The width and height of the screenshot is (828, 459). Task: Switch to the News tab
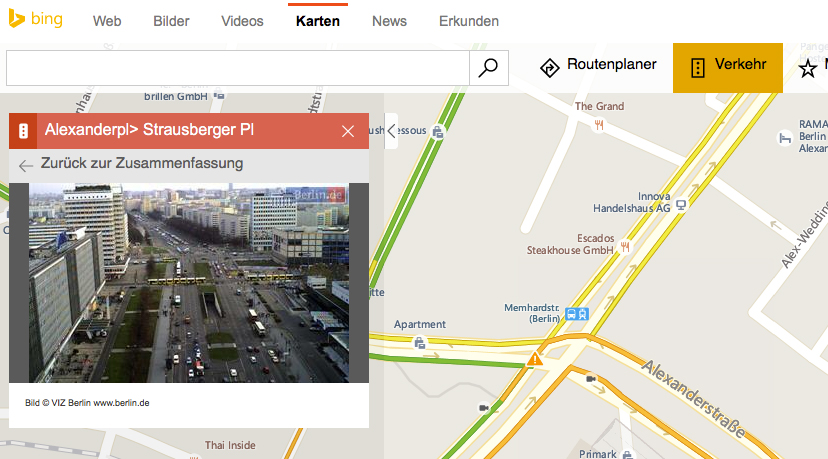click(x=389, y=21)
